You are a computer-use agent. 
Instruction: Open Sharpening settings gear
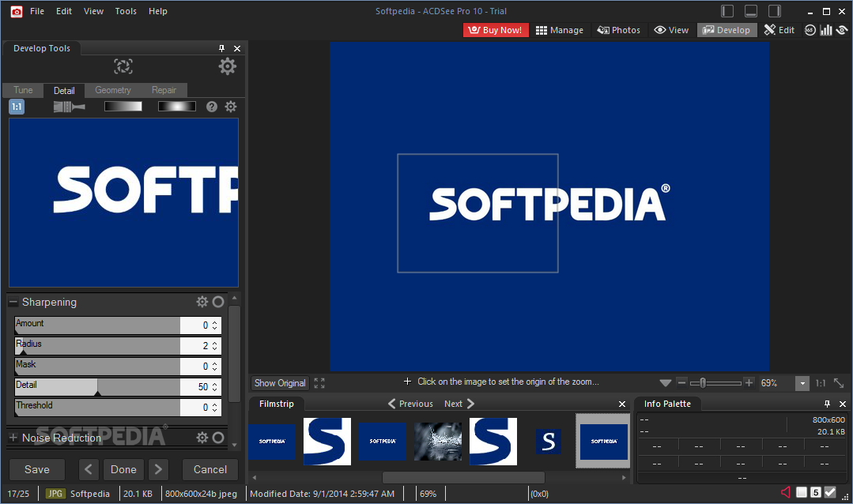click(x=202, y=302)
